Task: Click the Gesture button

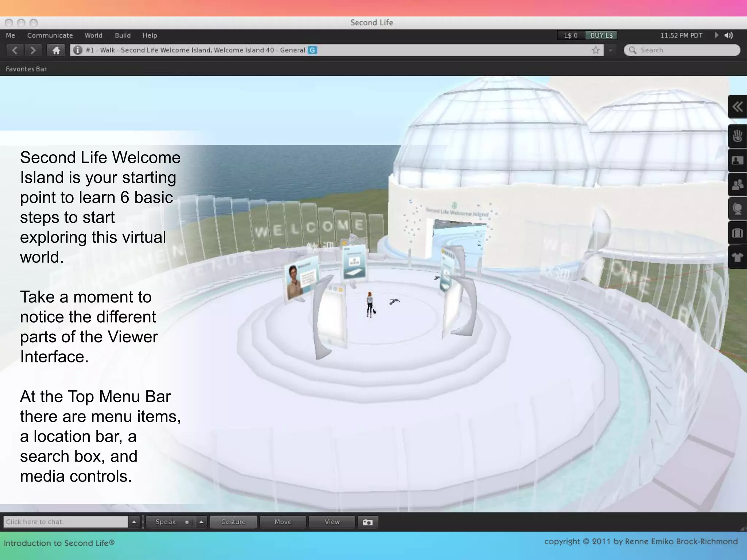Action: [233, 522]
